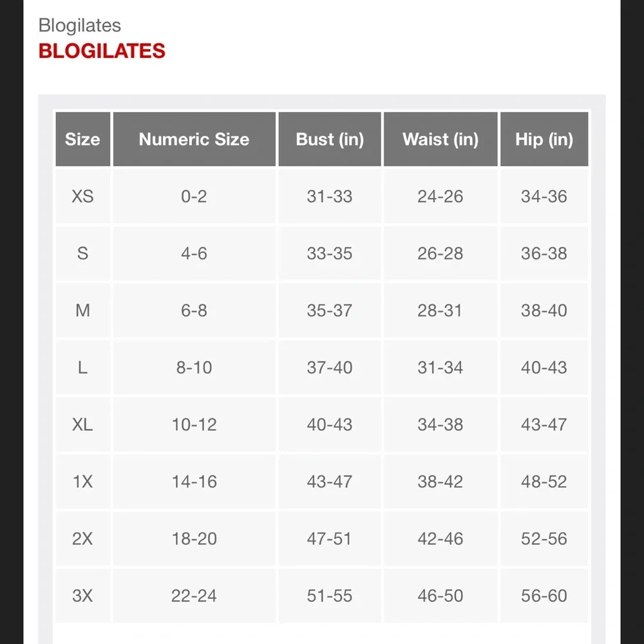Click the red BLOGILATES brand heading

(102, 51)
